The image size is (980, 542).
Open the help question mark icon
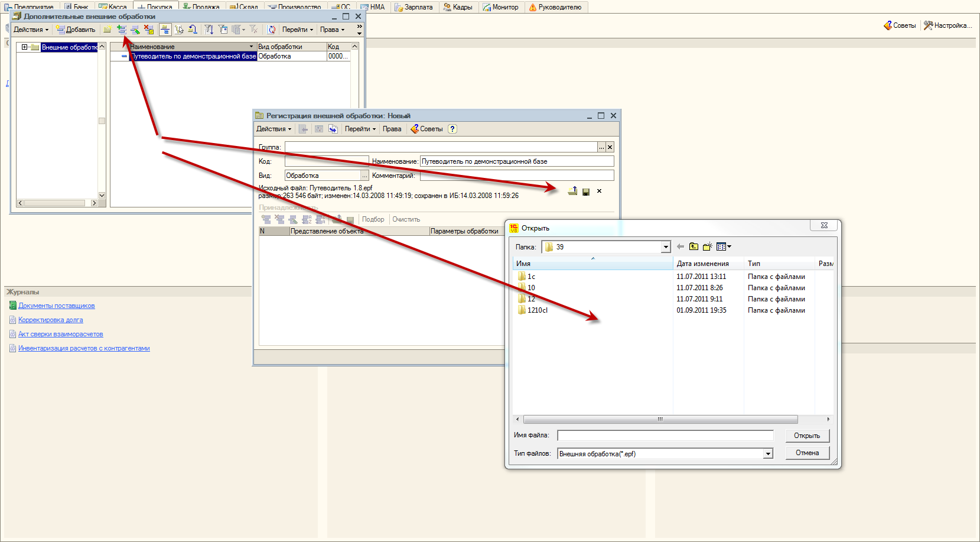[x=452, y=129]
